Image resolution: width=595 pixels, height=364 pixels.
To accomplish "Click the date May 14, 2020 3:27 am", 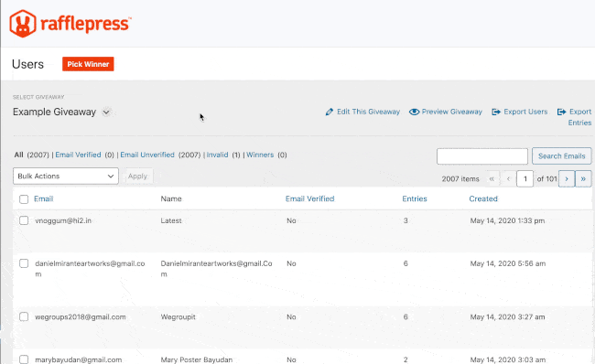I will 507,317.
